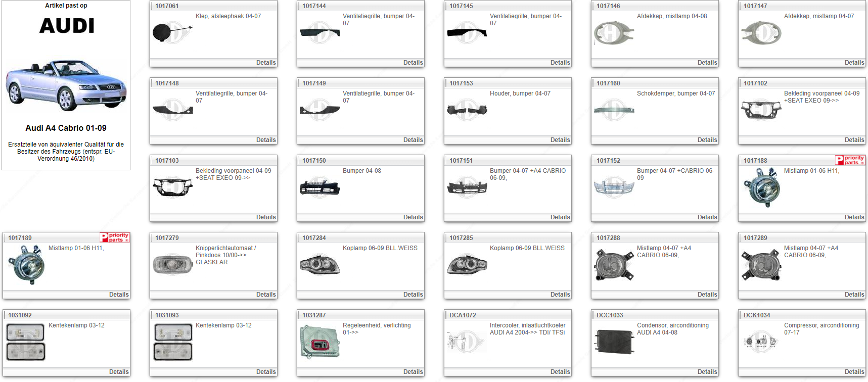Open Details for part DCA1072
868x382 pixels.
coord(560,372)
